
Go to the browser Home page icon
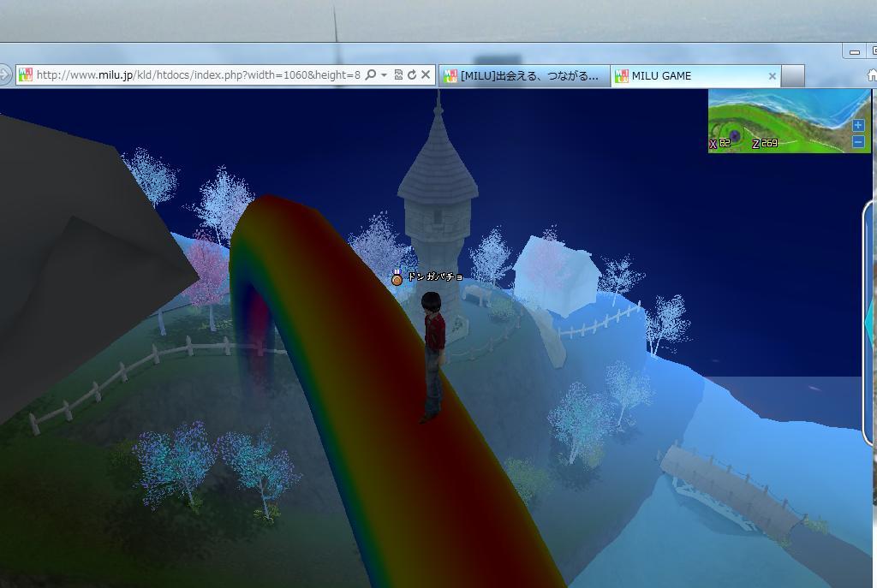pyautogui.click(x=871, y=75)
